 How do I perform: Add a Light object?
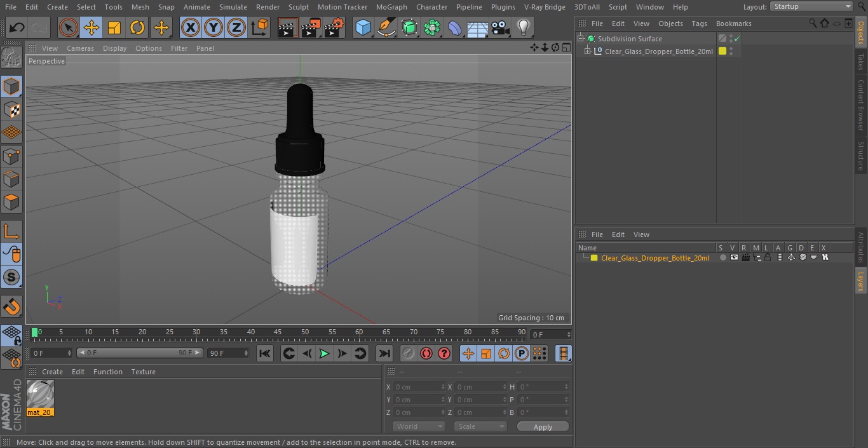(524, 27)
